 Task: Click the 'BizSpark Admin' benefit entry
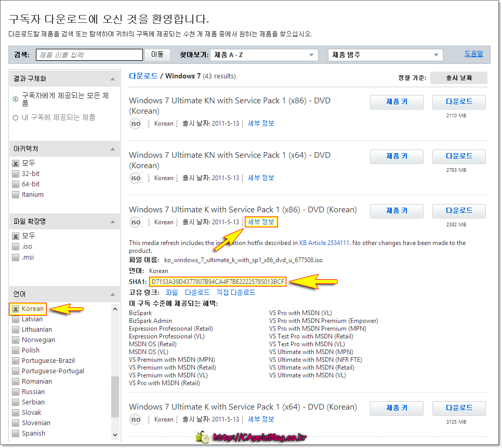(151, 321)
